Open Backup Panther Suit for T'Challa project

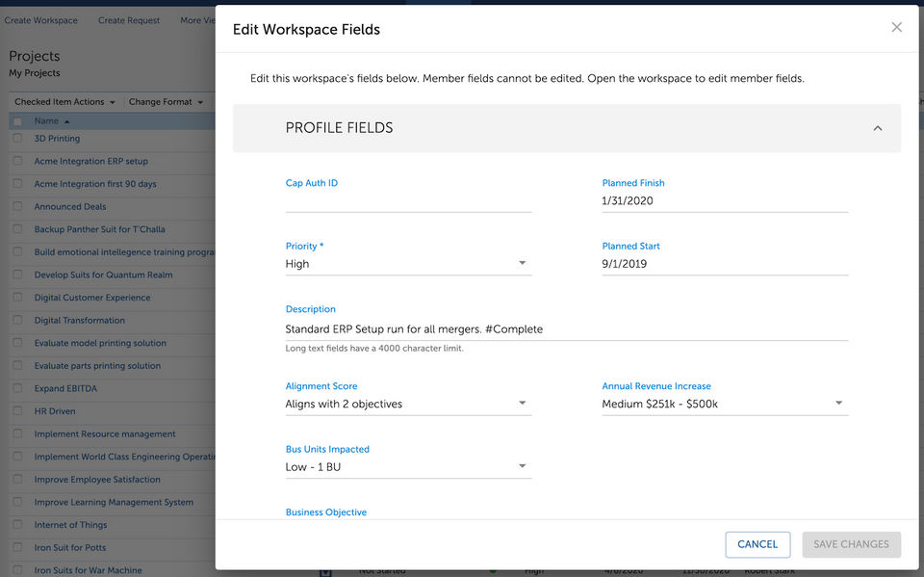pyautogui.click(x=99, y=229)
